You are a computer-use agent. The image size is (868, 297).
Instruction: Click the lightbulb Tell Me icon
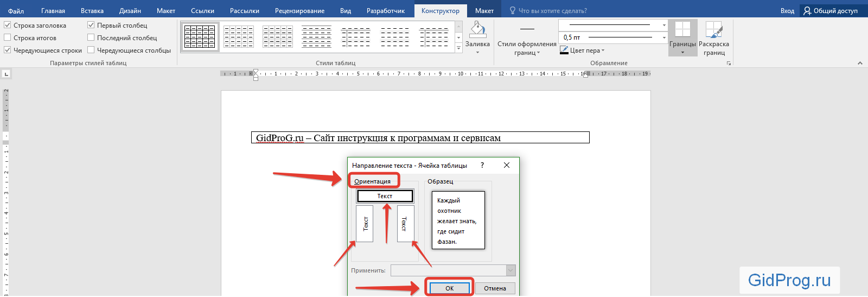[512, 10]
